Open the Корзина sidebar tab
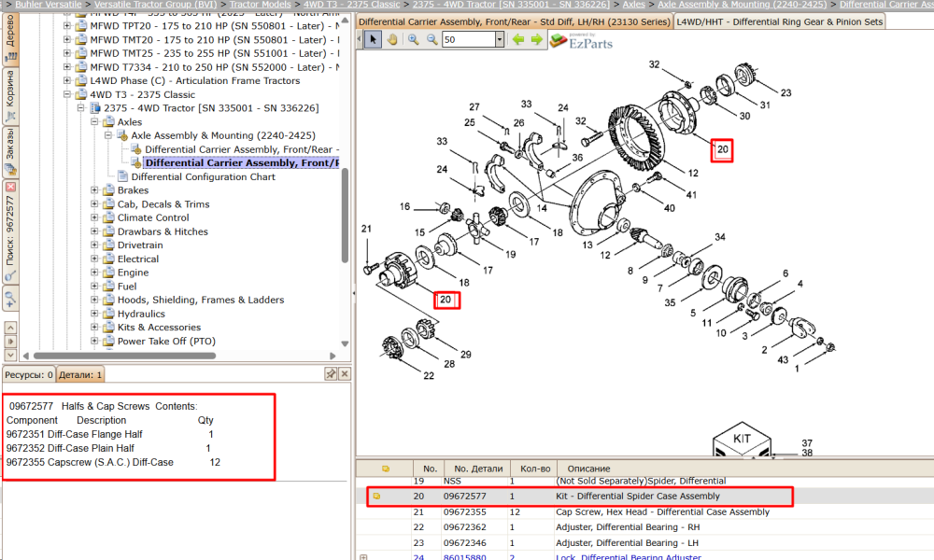Image resolution: width=934 pixels, height=560 pixels. point(10,95)
